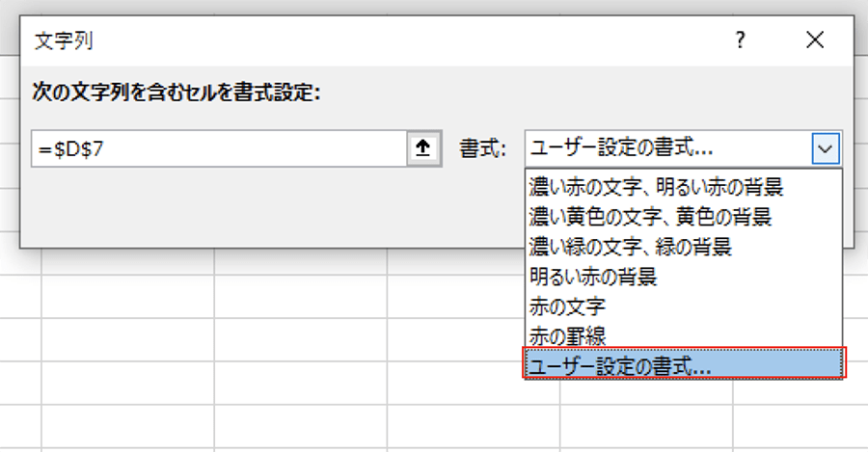Select 赤の罫線 format option

[x=683, y=335]
